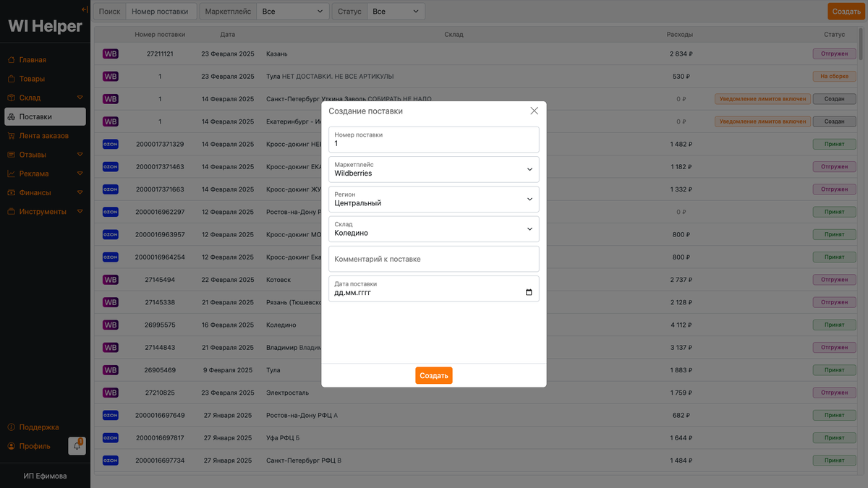Click OZON logo in row 2000017371329
This screenshot has width=868, height=488.
(111, 144)
